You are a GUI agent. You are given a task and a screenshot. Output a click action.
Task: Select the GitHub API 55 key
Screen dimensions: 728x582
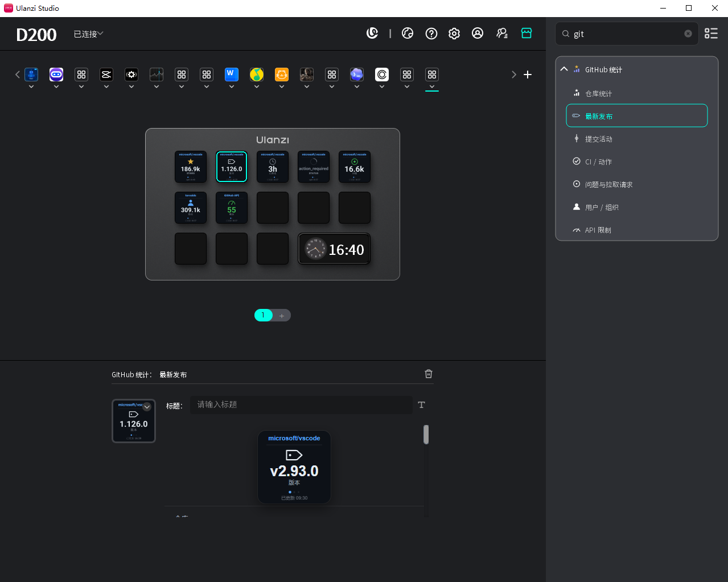pos(232,208)
